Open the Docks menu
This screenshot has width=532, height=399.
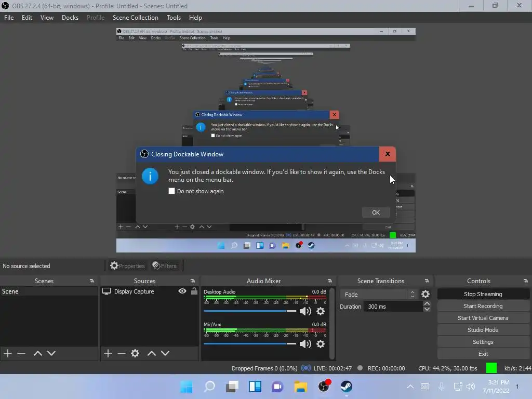click(x=70, y=18)
